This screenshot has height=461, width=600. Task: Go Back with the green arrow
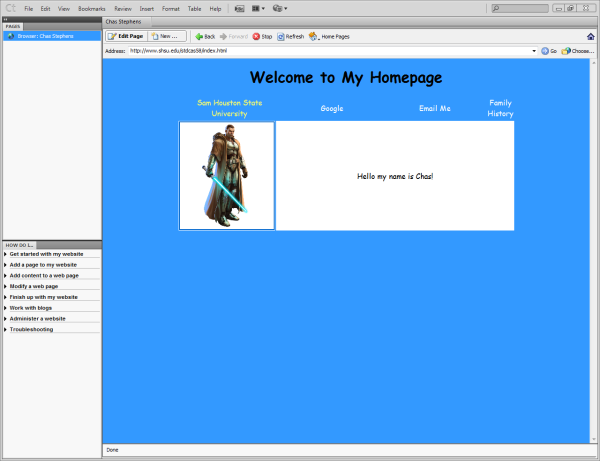tap(205, 37)
